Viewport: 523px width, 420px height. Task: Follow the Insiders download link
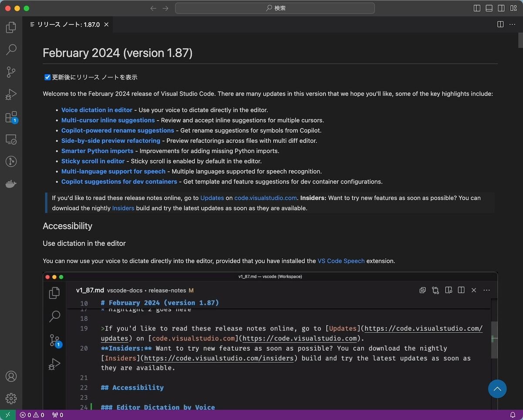(123, 208)
